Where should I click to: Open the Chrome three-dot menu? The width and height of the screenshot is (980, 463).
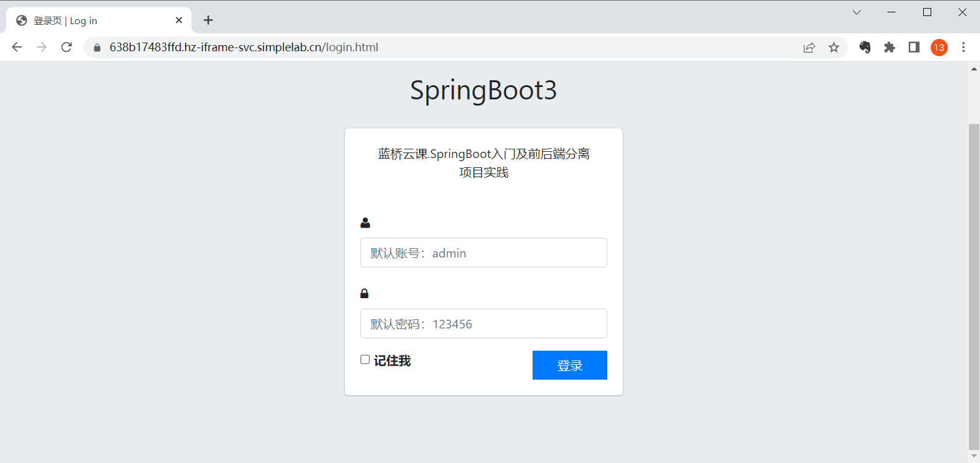pyautogui.click(x=963, y=48)
